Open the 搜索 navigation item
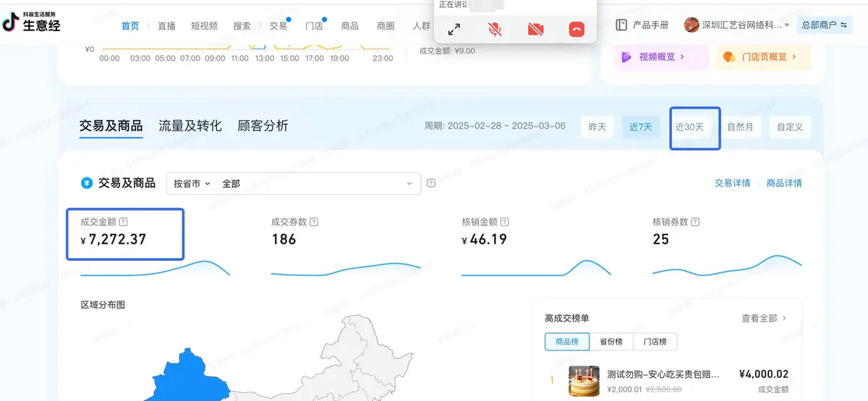 click(x=242, y=25)
